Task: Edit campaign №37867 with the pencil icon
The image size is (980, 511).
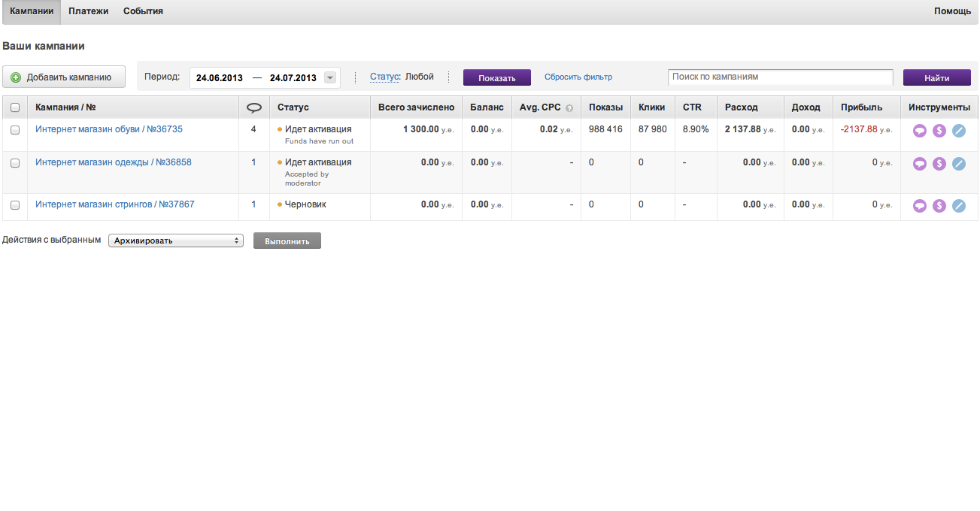Action: 958,206
